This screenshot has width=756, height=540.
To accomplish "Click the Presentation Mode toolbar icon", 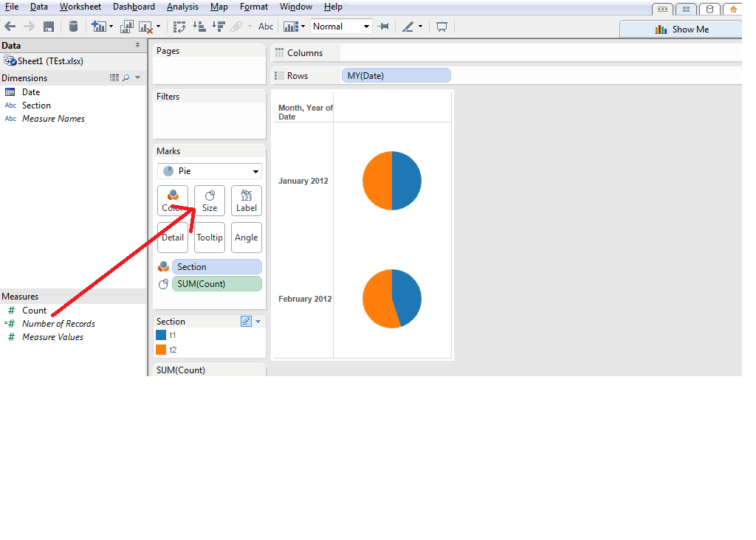I will [441, 26].
